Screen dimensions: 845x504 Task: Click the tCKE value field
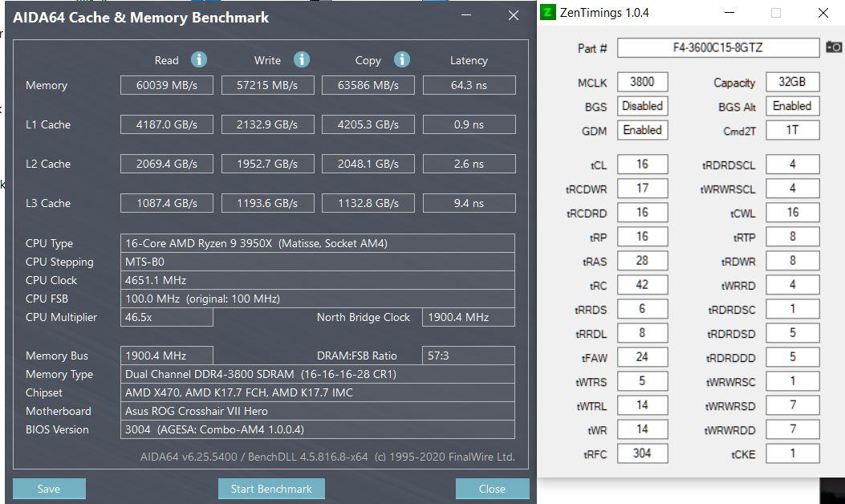pyautogui.click(x=792, y=453)
